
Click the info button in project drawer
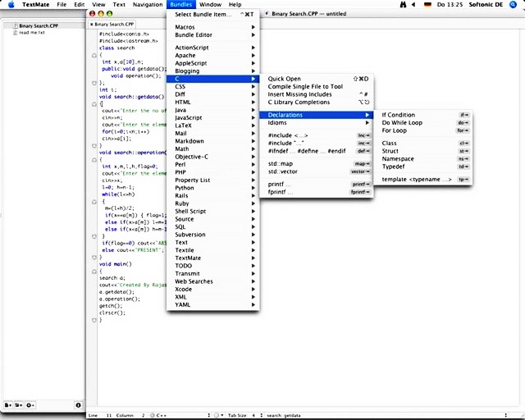(79, 405)
